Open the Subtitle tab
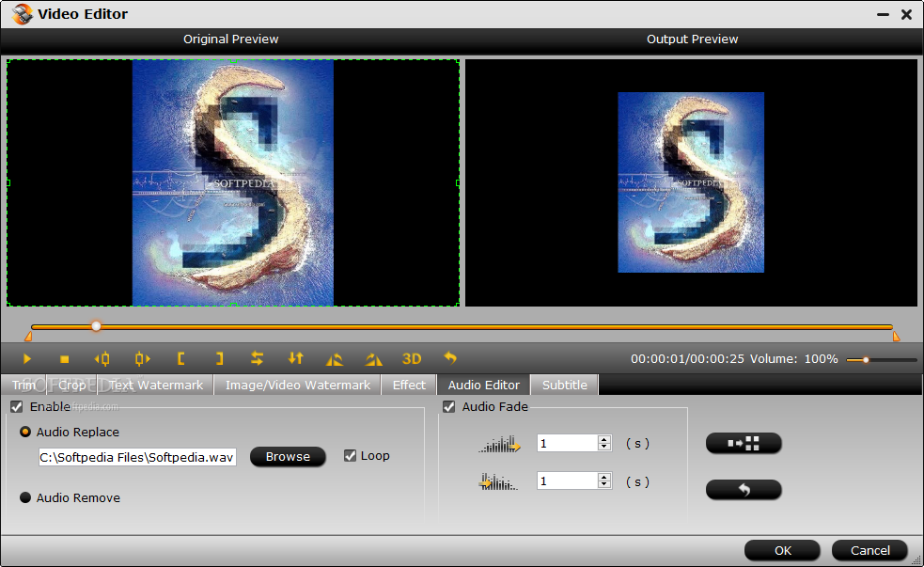The height and width of the screenshot is (567, 924). (565, 385)
